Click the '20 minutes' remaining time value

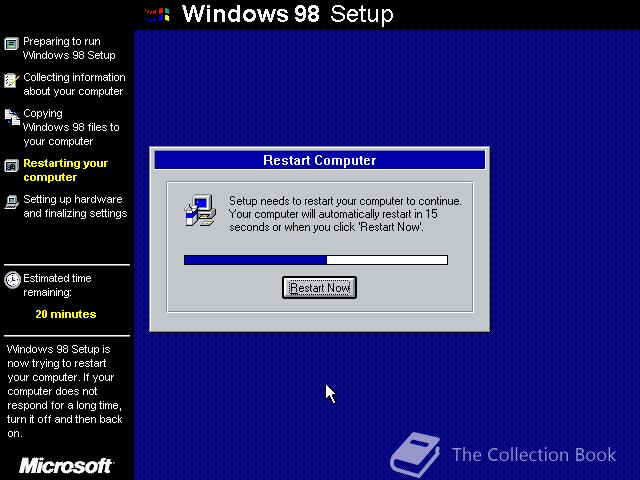tap(66, 314)
